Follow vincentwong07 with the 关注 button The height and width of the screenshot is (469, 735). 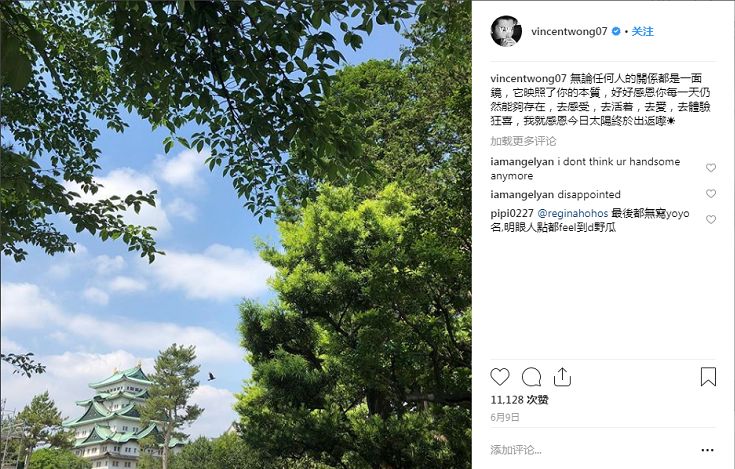click(642, 31)
